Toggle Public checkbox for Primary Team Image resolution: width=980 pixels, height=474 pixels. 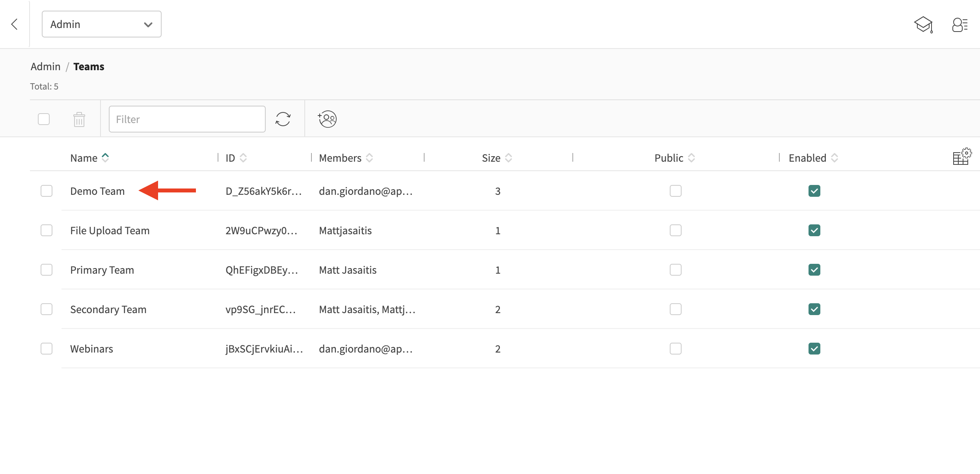675,270
